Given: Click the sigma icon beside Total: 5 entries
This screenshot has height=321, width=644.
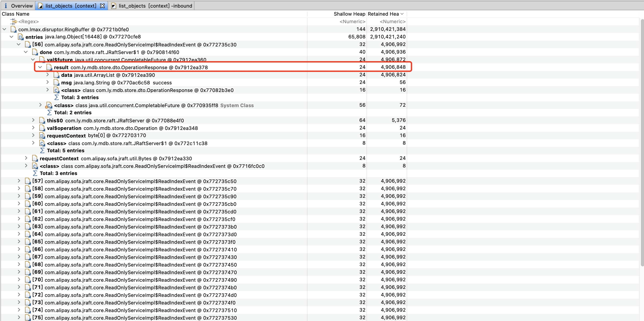Looking at the screenshot, I should pyautogui.click(x=42, y=151).
